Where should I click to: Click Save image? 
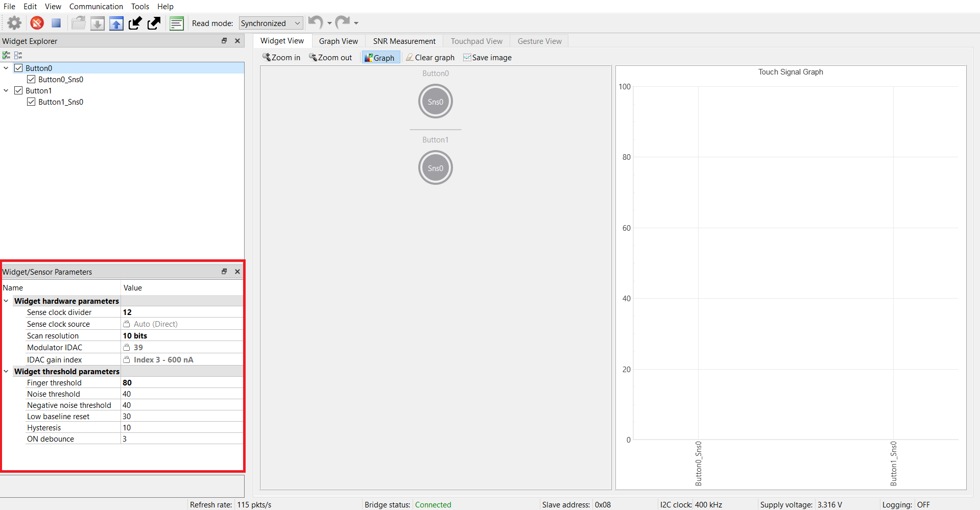coord(487,58)
